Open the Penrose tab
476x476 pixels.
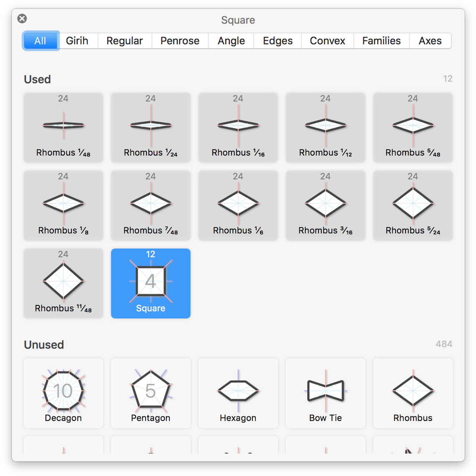(x=180, y=41)
